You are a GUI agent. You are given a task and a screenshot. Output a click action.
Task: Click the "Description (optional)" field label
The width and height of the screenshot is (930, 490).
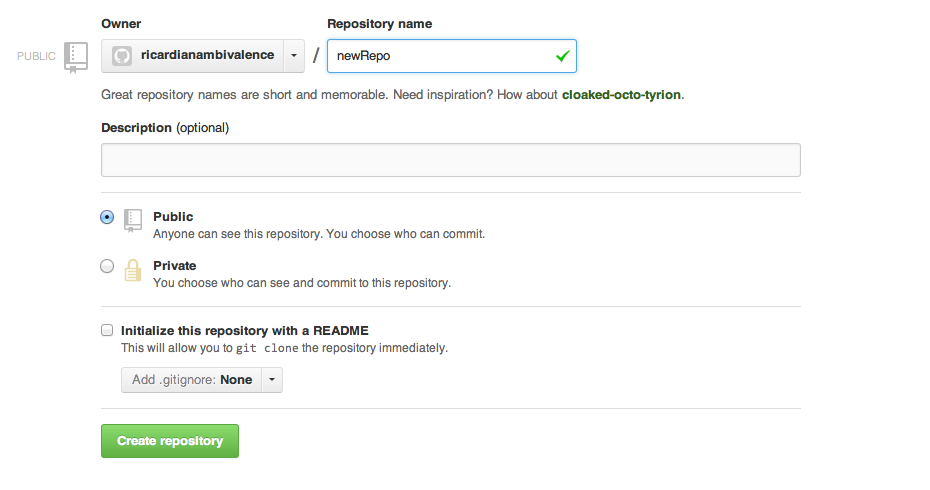tap(165, 128)
